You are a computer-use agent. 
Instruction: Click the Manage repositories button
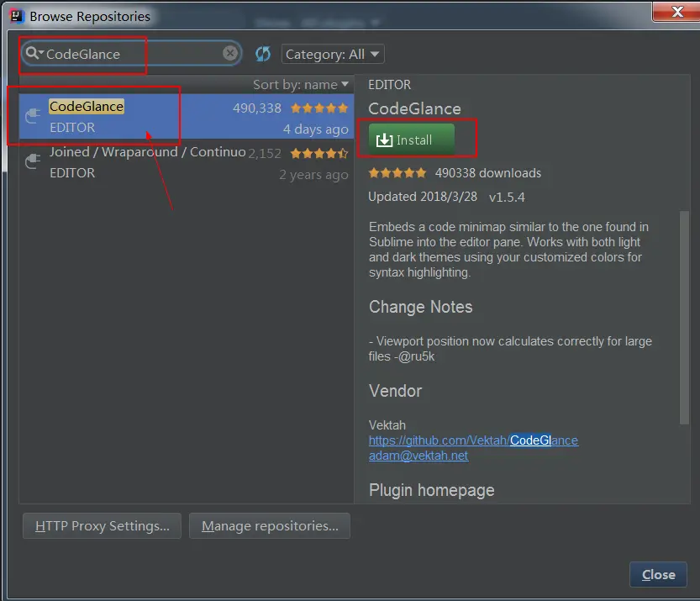coord(270,525)
